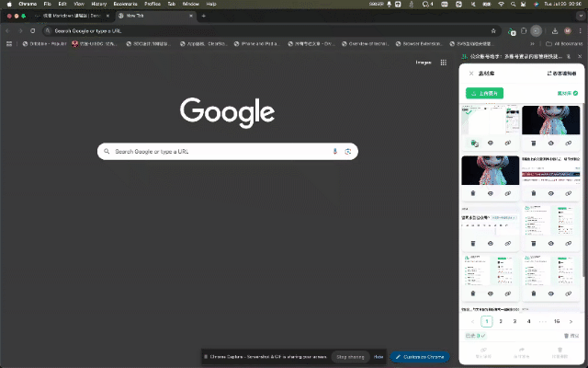This screenshot has width=588, height=368.
Task: Click the Google search input field
Action: [228, 151]
